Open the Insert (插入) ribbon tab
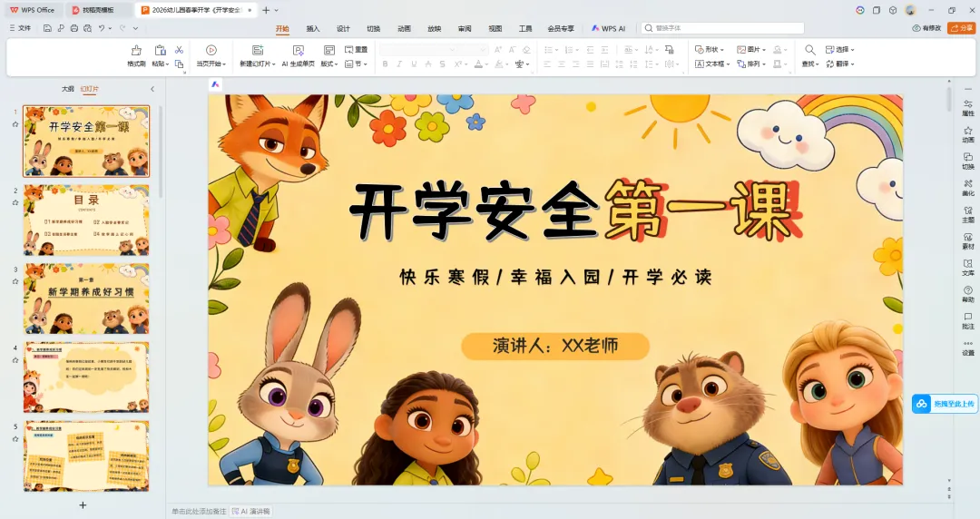Screen dimensions: 980x519 coord(312,28)
